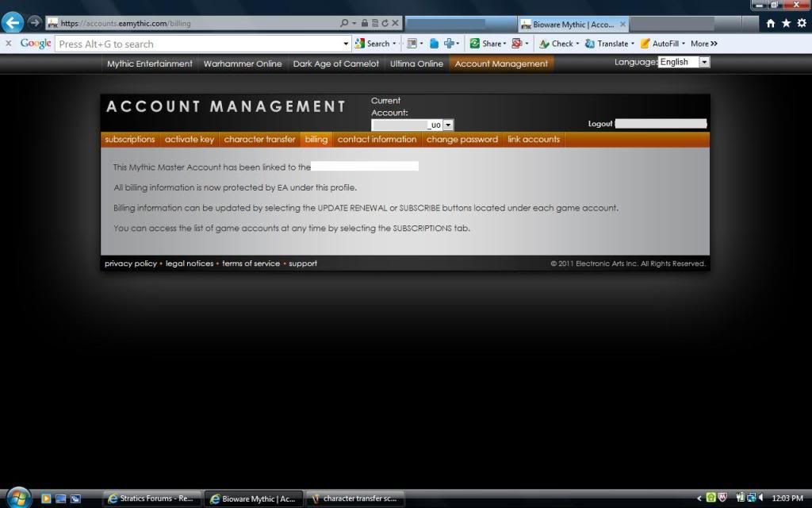
Task: Open the support footer link
Action: 303,264
